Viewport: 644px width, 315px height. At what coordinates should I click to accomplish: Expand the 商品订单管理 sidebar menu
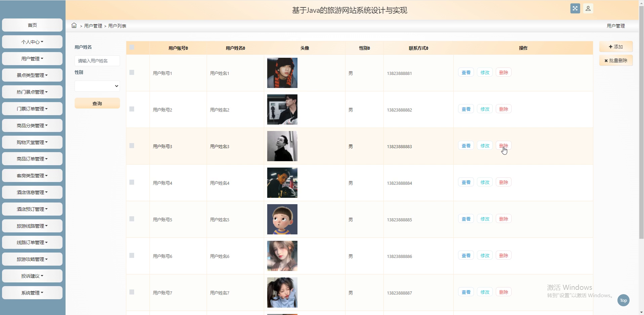32,159
